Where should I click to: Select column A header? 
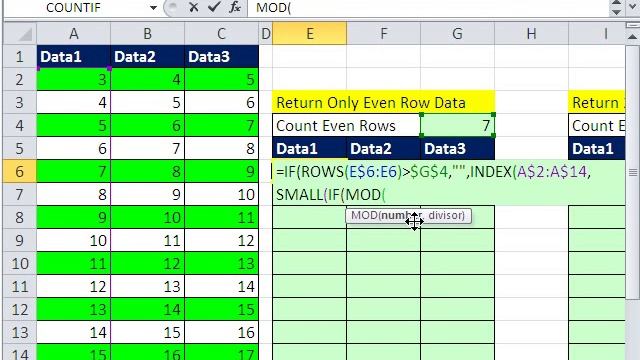(73, 33)
